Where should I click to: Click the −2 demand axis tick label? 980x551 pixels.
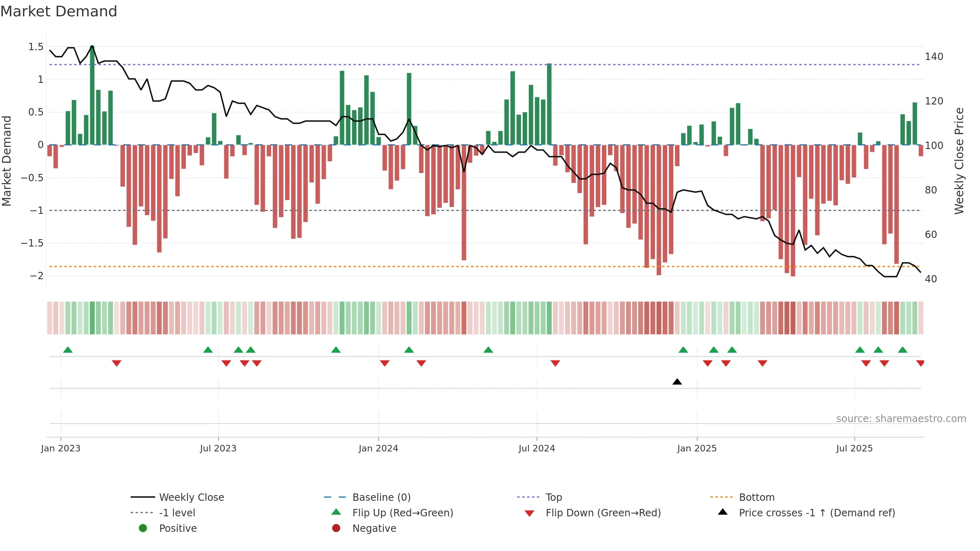[x=36, y=275]
